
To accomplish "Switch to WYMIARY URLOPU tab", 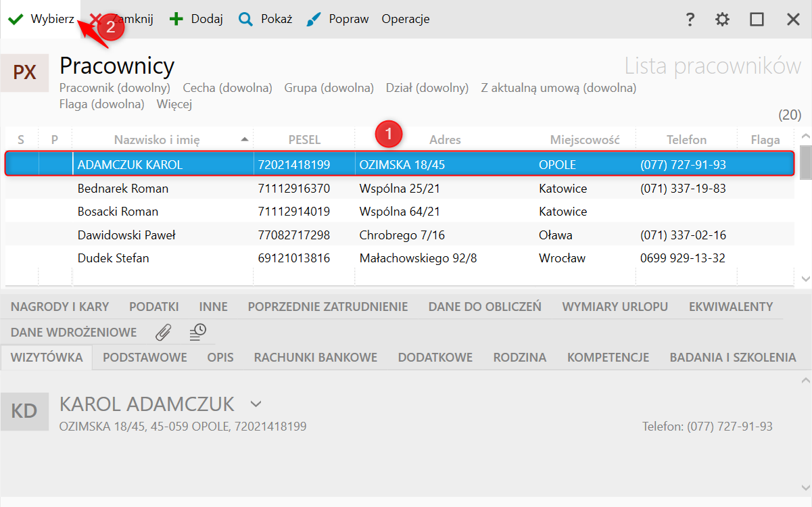I will click(615, 307).
